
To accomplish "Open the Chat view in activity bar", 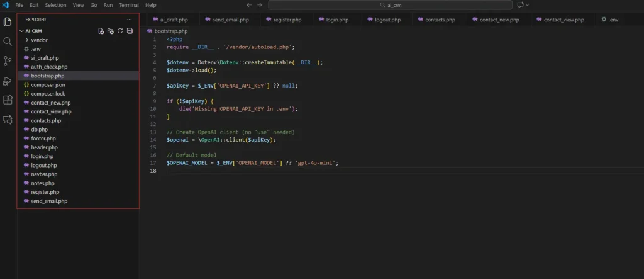I will (8, 119).
